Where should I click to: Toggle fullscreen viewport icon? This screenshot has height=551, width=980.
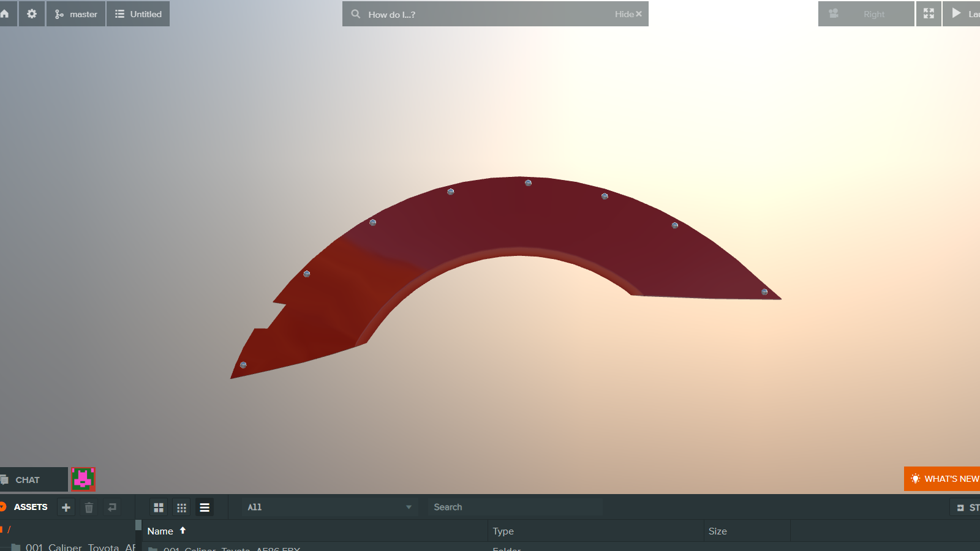(x=929, y=13)
